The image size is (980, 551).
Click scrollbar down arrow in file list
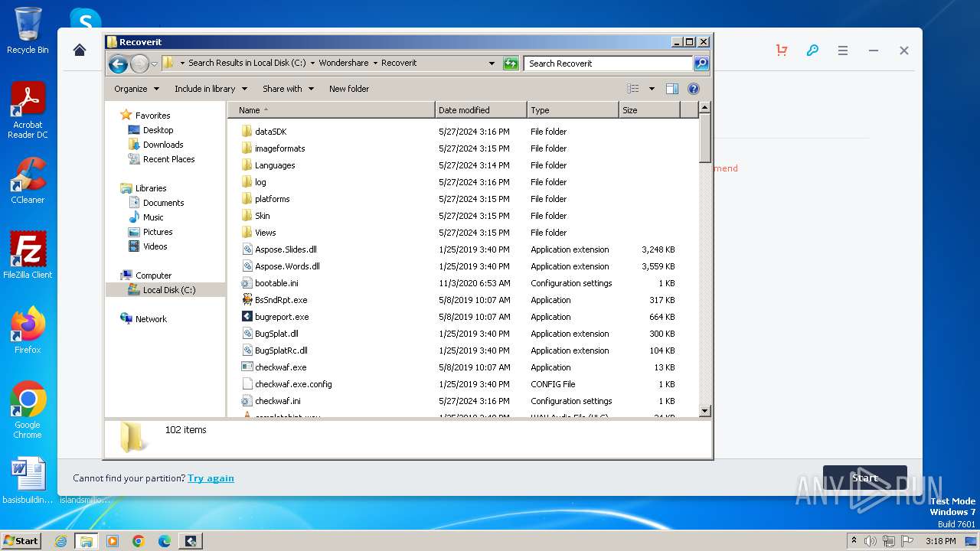(x=705, y=411)
